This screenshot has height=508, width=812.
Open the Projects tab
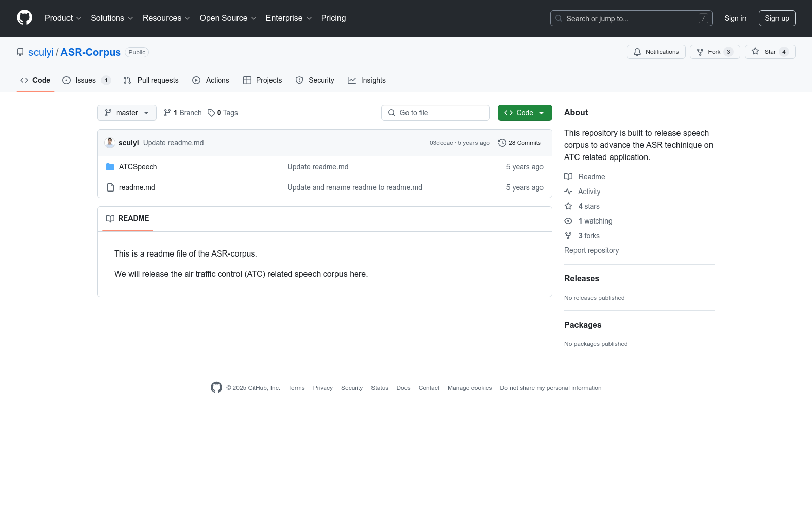pos(262,80)
